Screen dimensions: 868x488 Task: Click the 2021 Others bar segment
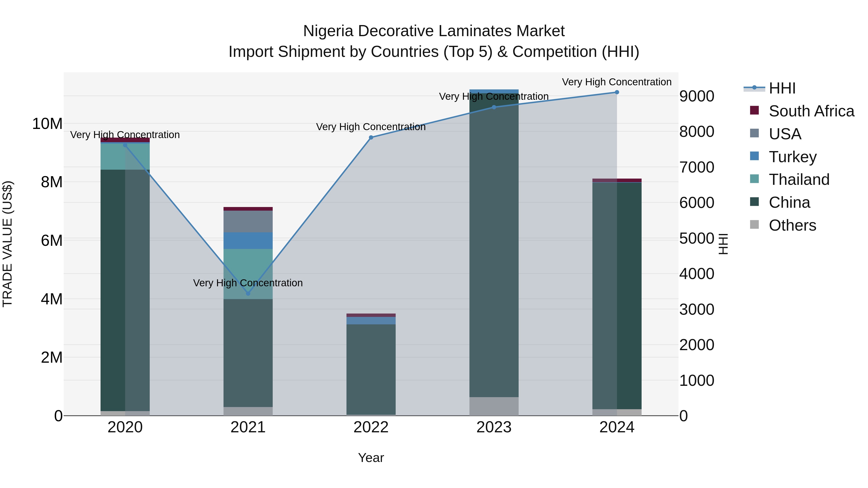248,412
